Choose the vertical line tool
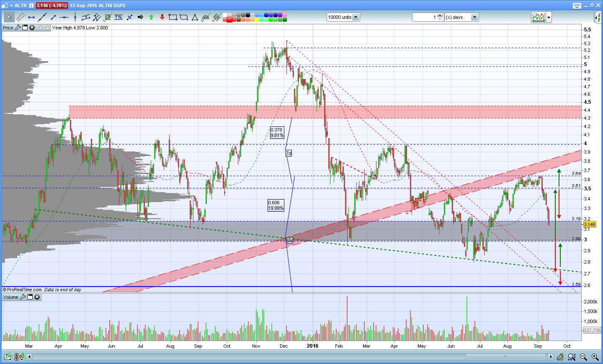This screenshot has width=603, height=364. tap(75, 17)
